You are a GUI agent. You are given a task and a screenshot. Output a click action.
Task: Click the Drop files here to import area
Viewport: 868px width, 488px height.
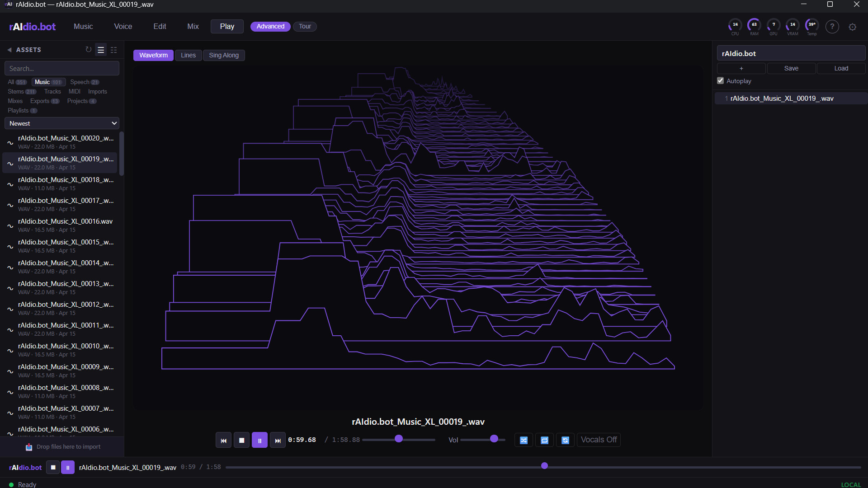click(x=62, y=447)
